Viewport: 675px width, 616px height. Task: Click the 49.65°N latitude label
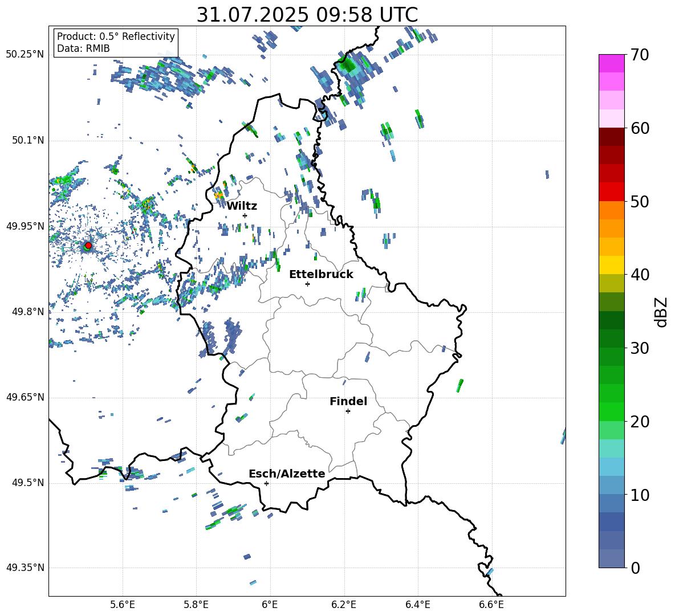coord(25,397)
